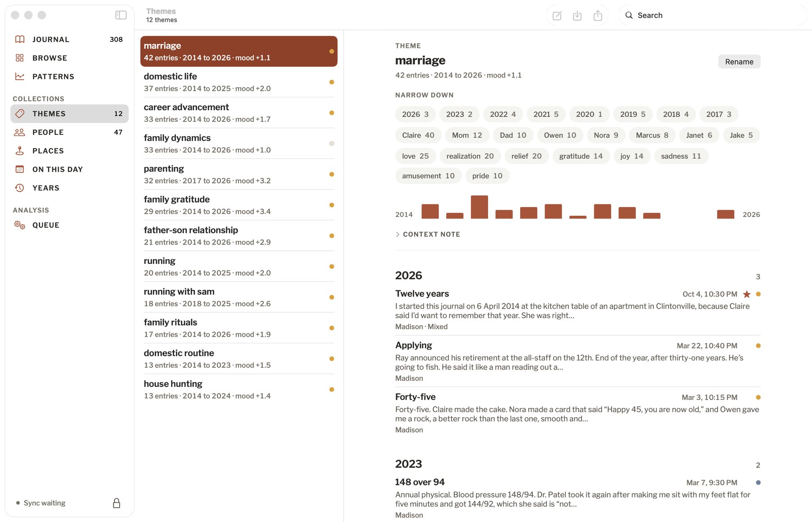The image size is (812, 522).
Task: Click the Sync waiting status
Action: tap(41, 503)
